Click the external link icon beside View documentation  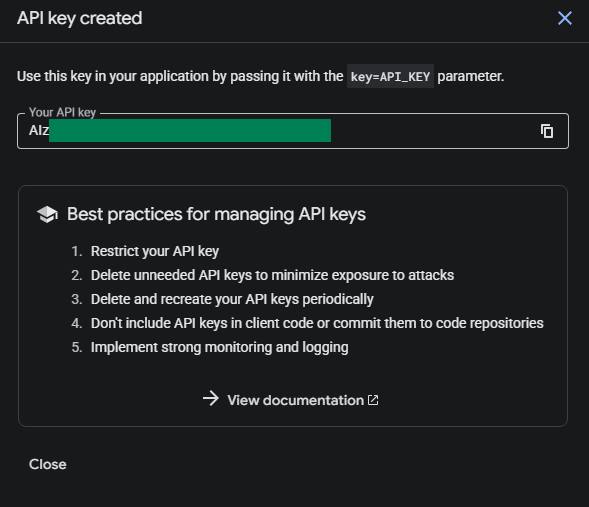click(373, 400)
